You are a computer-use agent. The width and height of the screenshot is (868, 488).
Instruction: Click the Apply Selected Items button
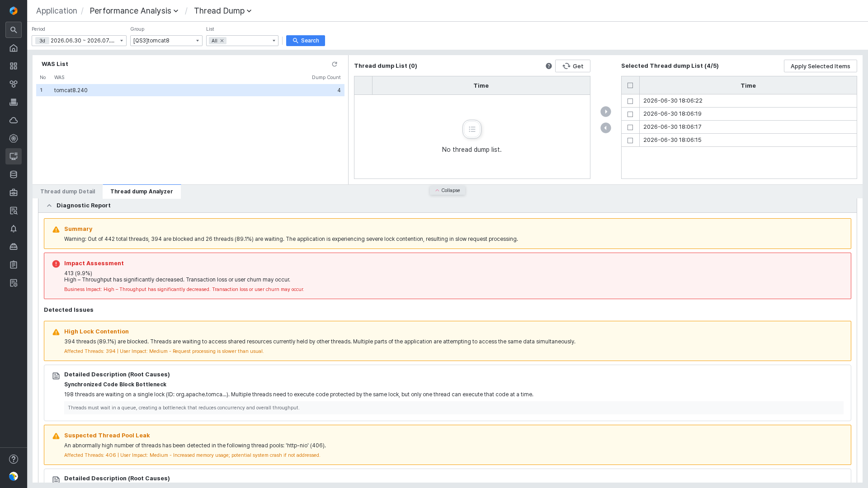click(x=821, y=66)
